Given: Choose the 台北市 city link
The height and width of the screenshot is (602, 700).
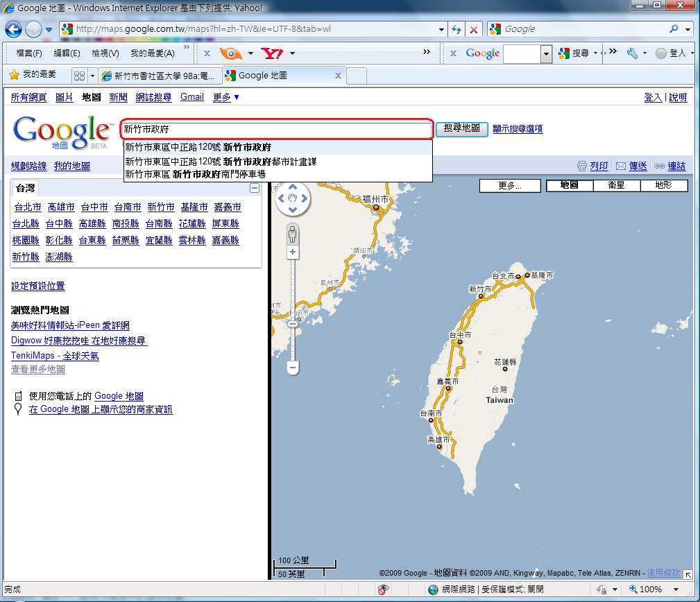Looking at the screenshot, I should (28, 207).
